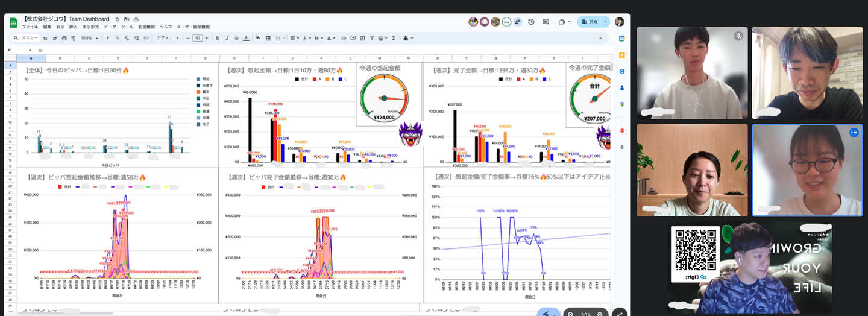Open the borders tool
Image resolution: width=868 pixels, height=316 pixels.
pyautogui.click(x=268, y=38)
